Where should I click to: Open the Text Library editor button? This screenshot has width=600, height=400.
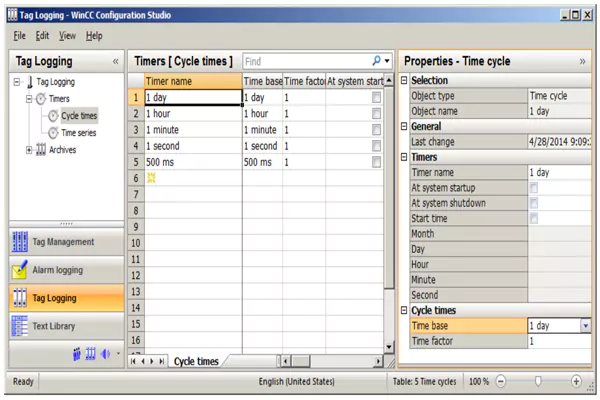click(67, 326)
